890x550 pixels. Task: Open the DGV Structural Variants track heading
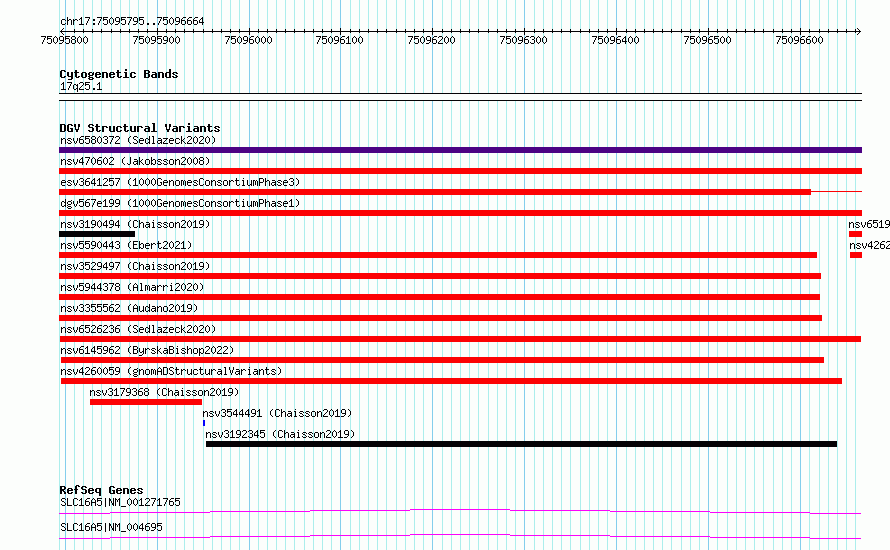tap(140, 128)
